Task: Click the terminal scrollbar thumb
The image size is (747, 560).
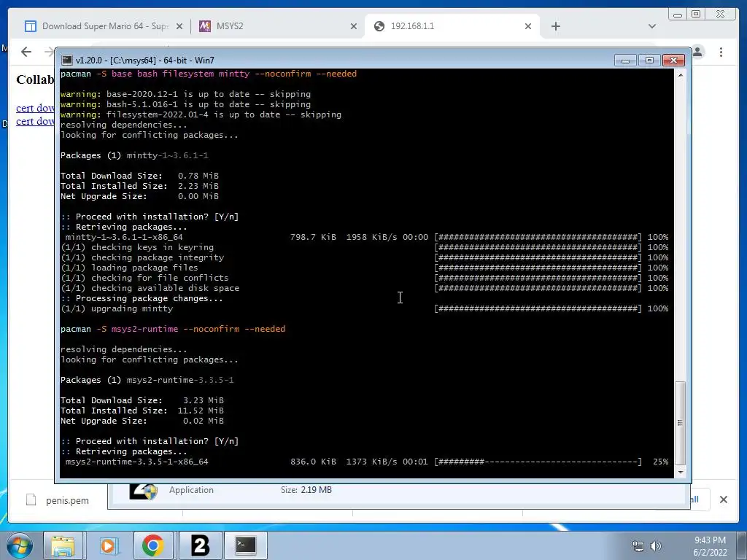Action: click(681, 422)
